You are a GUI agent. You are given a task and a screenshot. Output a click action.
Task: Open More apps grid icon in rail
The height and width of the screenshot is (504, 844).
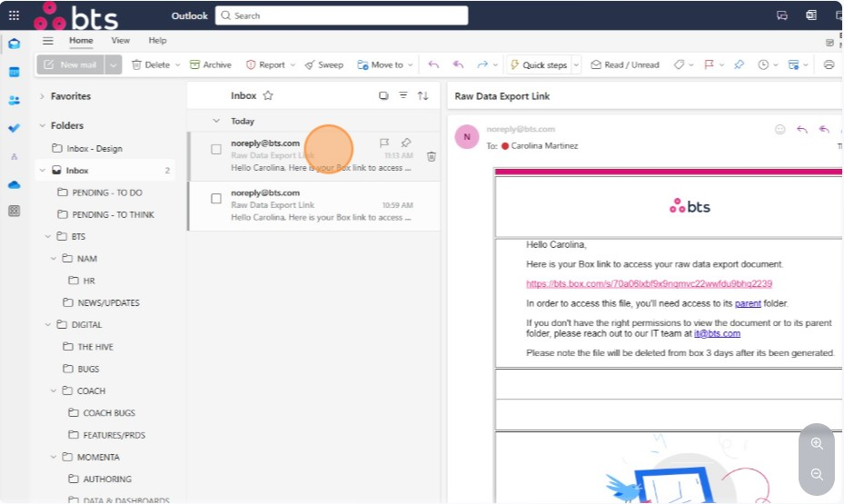click(x=14, y=211)
